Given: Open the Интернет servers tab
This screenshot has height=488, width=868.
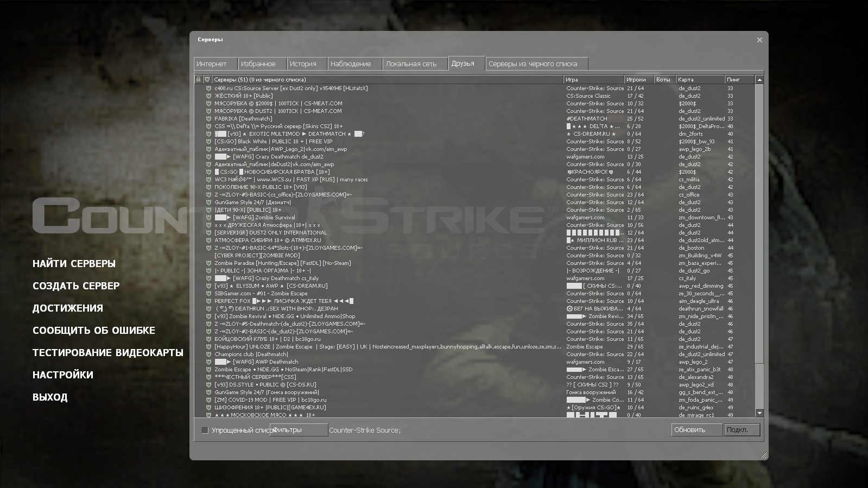Looking at the screenshot, I should pos(216,64).
